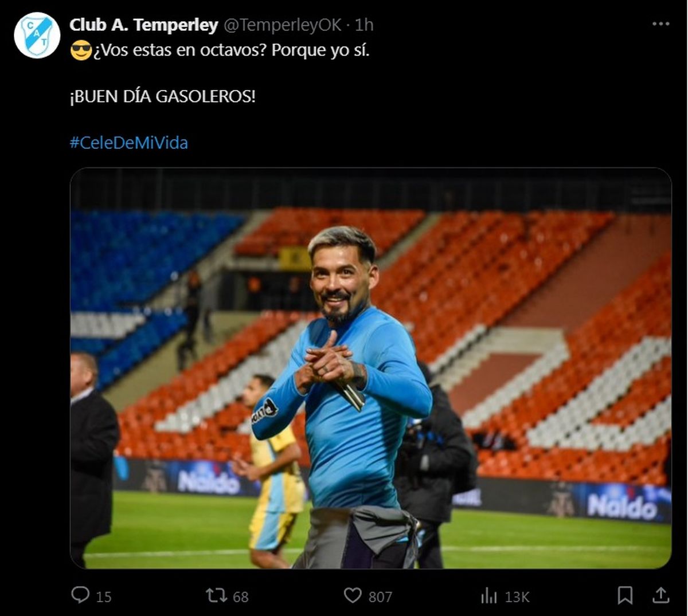
Task: Bookmark this tweet
Action: coord(625,595)
